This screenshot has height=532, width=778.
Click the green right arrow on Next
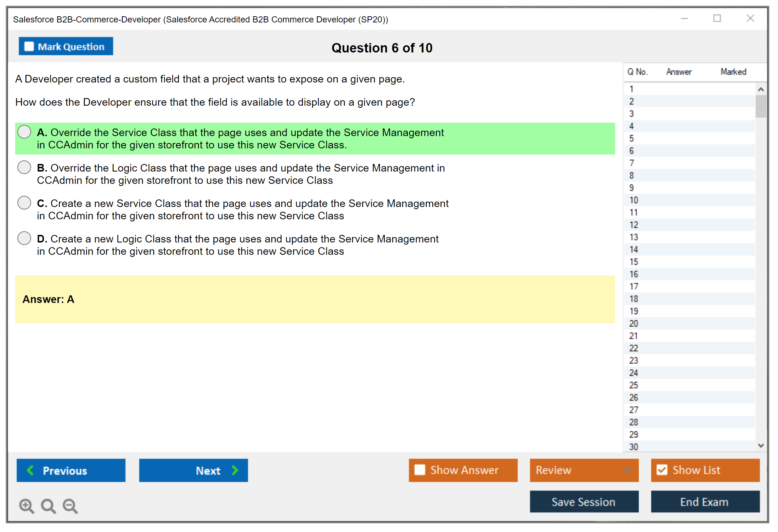click(235, 470)
